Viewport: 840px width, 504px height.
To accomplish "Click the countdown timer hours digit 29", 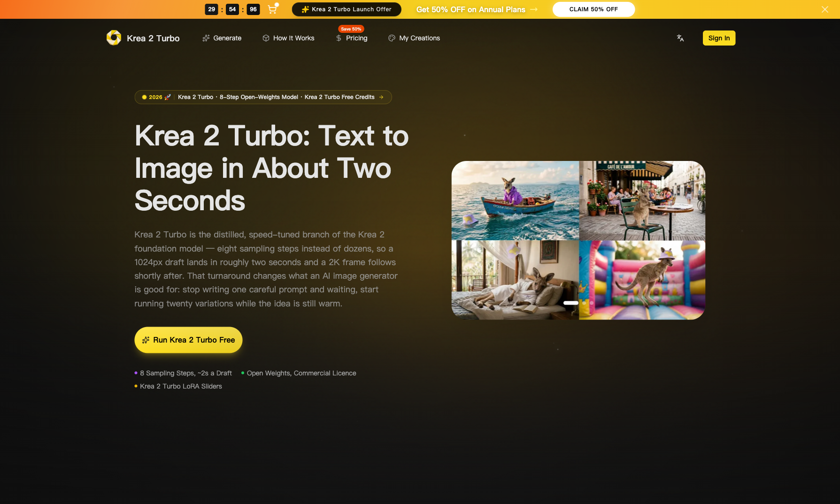I will (212, 9).
